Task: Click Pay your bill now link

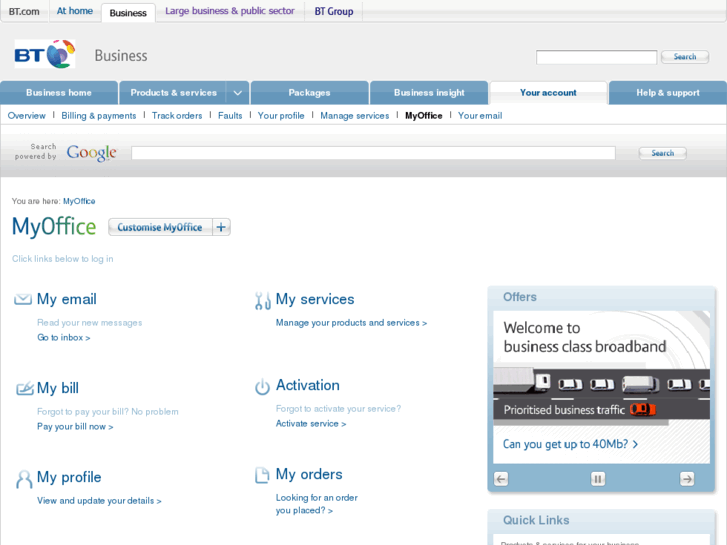Action: 75,427
